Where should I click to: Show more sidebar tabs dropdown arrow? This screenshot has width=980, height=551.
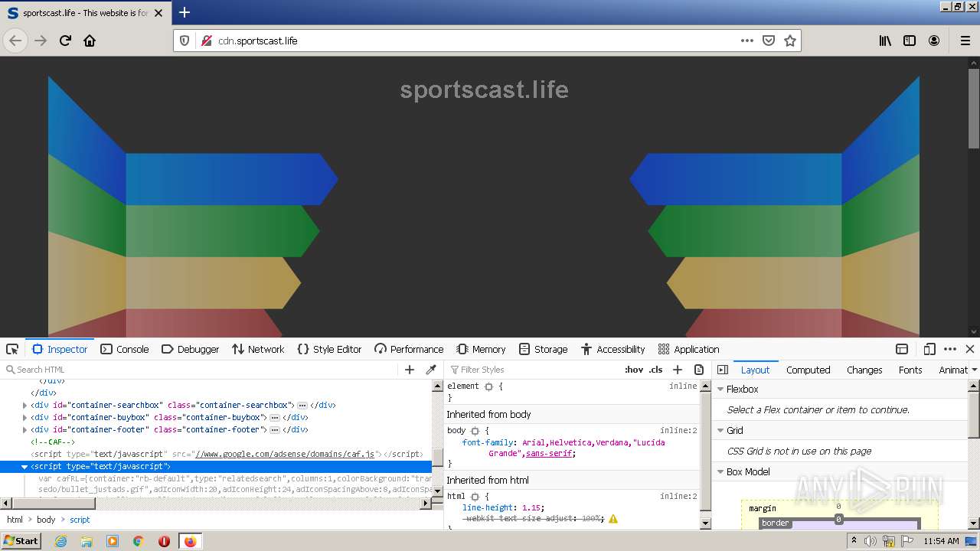coord(974,370)
